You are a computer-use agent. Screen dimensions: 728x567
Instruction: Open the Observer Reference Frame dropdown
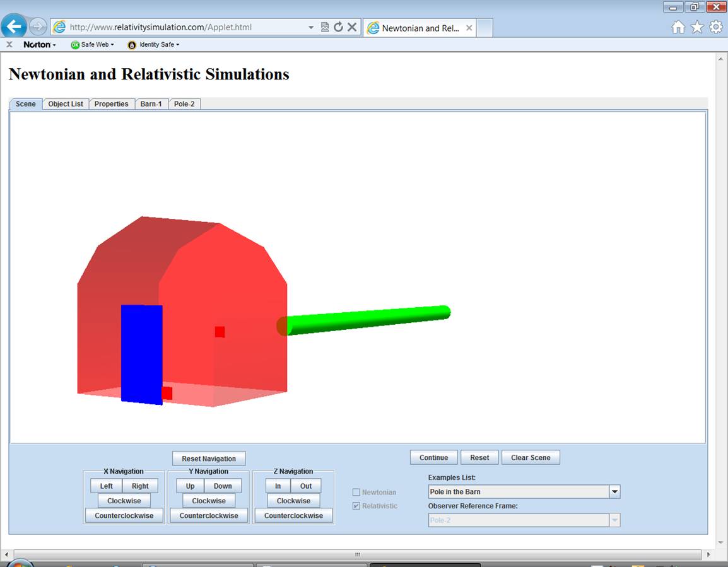[614, 520]
